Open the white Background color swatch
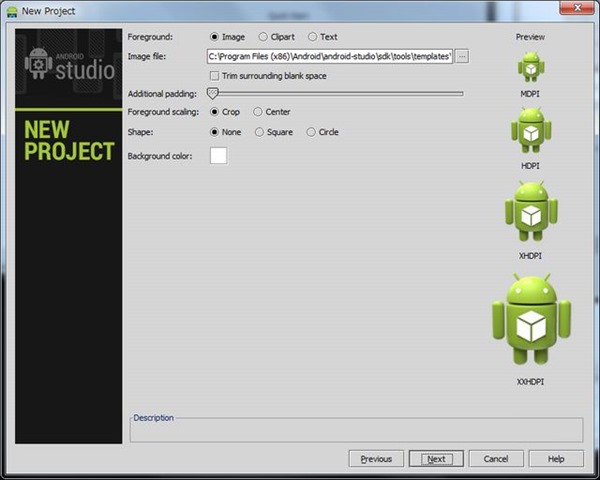The height and width of the screenshot is (480, 600). [218, 155]
